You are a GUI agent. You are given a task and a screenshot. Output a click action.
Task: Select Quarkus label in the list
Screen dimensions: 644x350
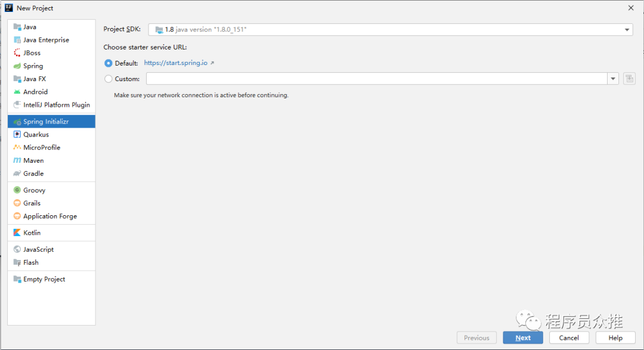point(36,134)
